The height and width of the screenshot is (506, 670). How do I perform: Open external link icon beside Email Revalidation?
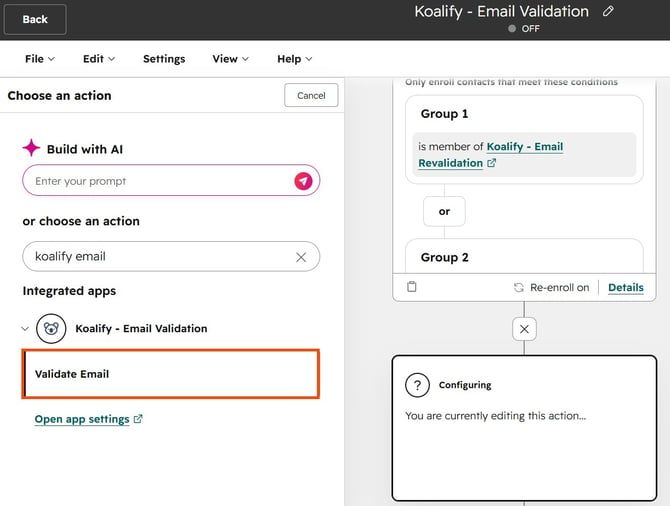coord(491,163)
